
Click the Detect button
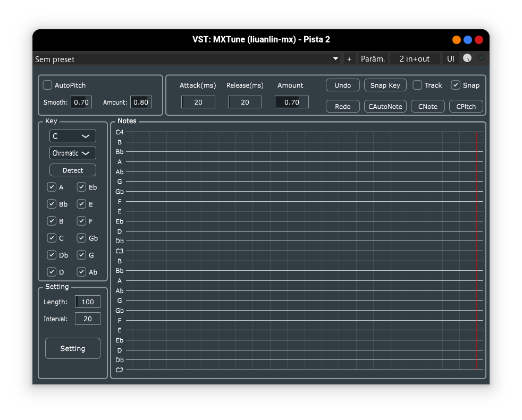(x=73, y=170)
